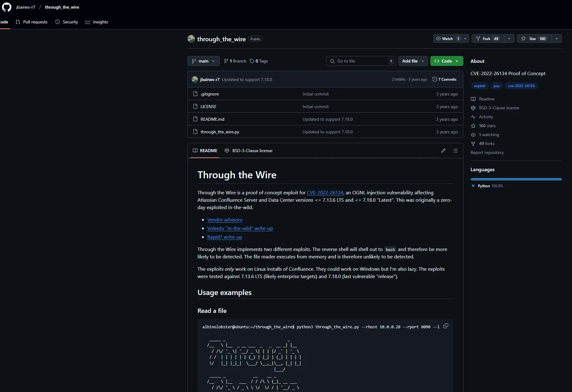Viewport: 572px width, 392px height.
Task: Open the green Code dropdown button
Action: [x=446, y=61]
